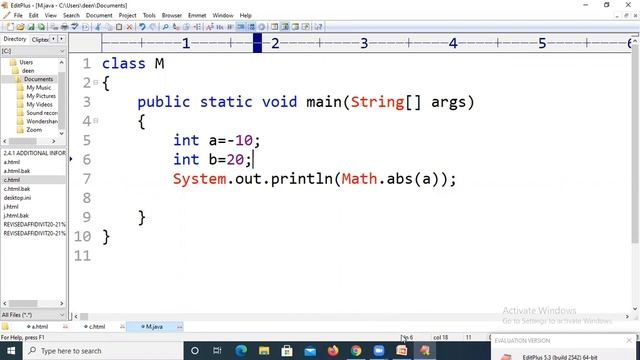This screenshot has height=360, width=640.
Task: Switch to the Directory side panel tab
Action: tap(15, 39)
